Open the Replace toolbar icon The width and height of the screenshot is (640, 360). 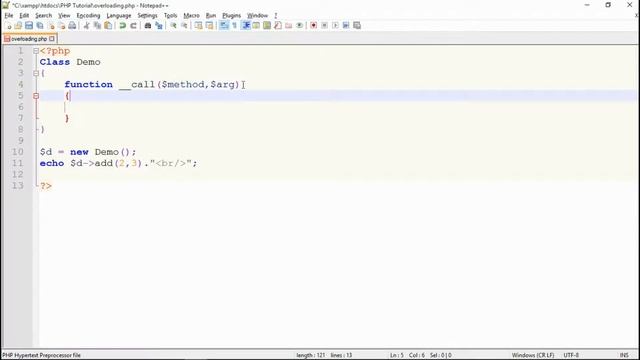click(159, 25)
